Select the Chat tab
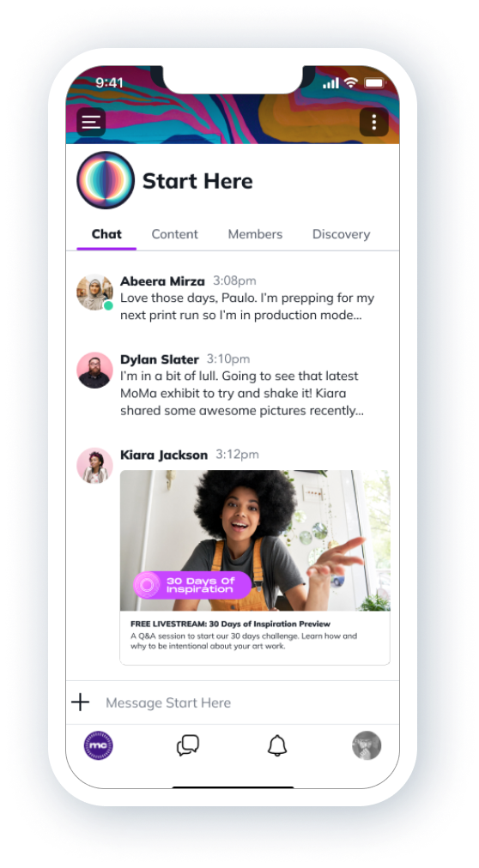Image resolution: width=479 pixels, height=868 pixels. click(x=106, y=234)
